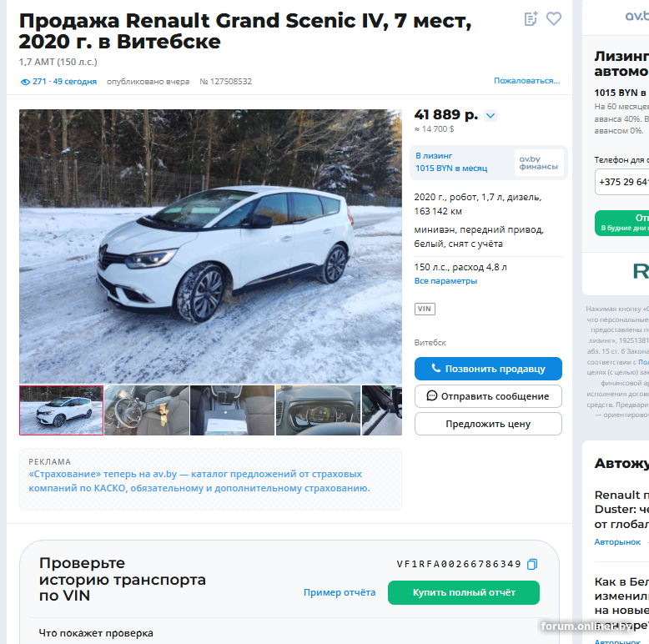The height and width of the screenshot is (644, 649).
Task: Click Предложить цену button
Action: [x=488, y=424]
